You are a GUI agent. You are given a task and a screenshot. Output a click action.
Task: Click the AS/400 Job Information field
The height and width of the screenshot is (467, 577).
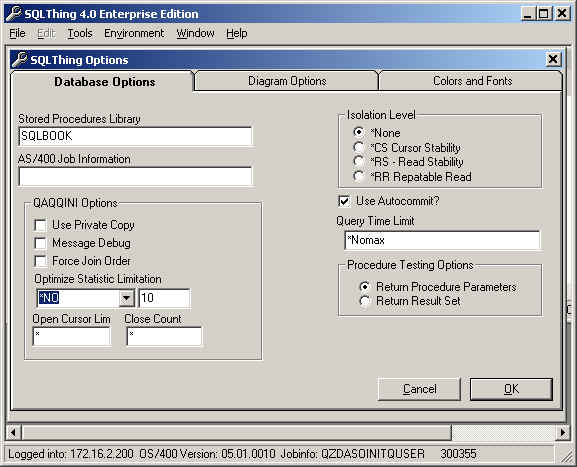click(135, 176)
